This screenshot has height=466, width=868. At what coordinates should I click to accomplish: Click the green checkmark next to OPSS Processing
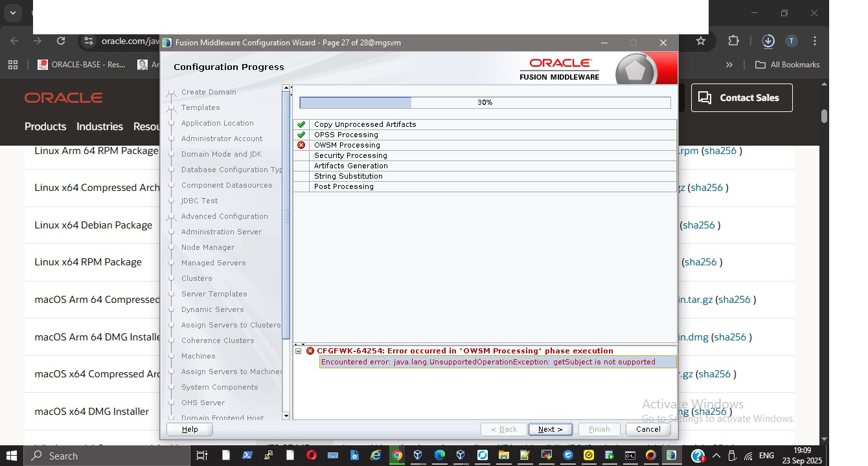pyautogui.click(x=301, y=135)
